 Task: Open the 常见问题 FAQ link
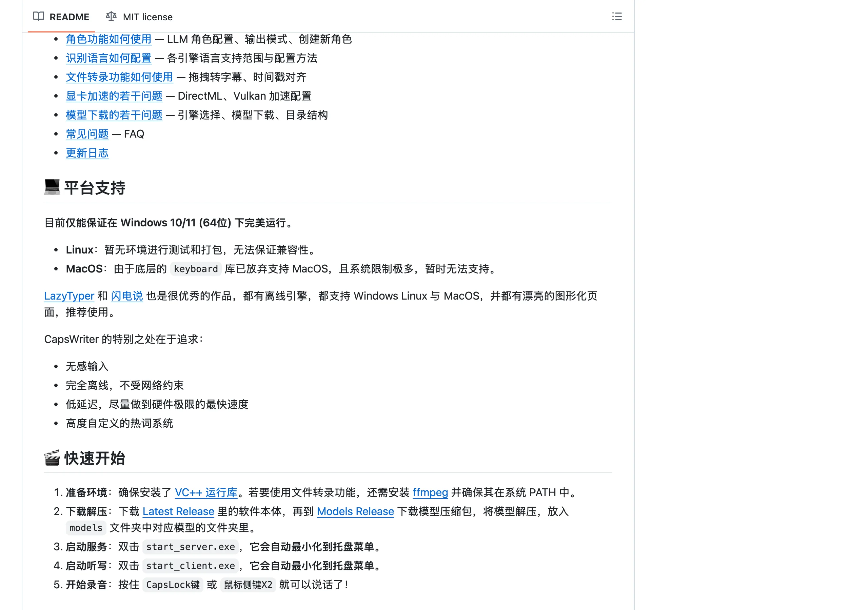click(87, 134)
